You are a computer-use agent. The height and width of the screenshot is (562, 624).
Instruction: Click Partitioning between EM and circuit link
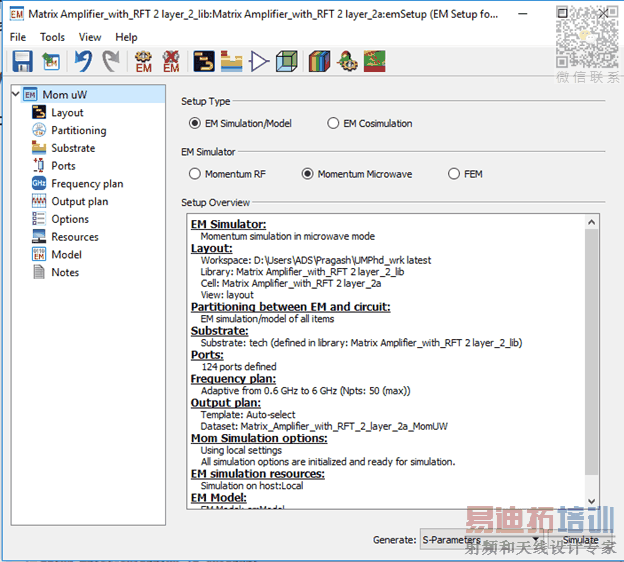(291, 306)
